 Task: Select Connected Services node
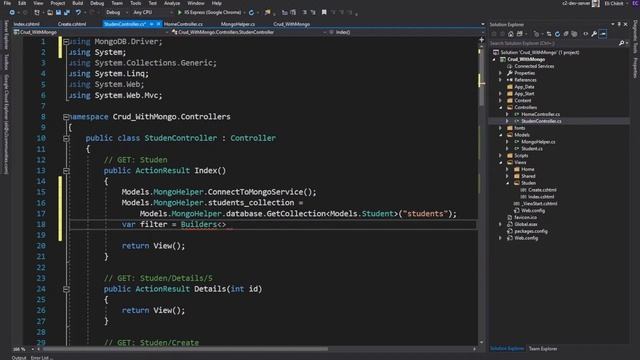point(534,66)
